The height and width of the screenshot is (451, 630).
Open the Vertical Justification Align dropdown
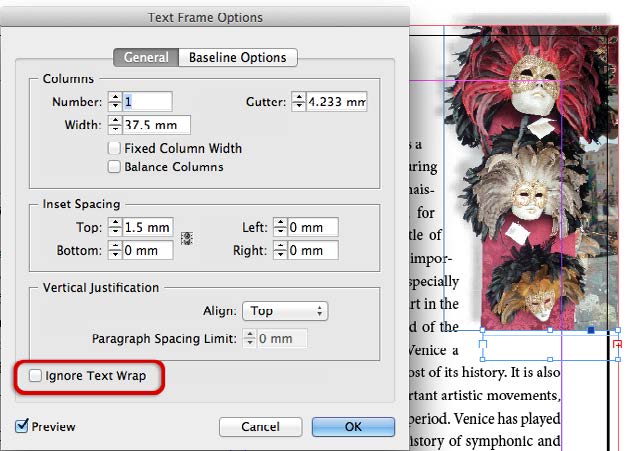(285, 311)
